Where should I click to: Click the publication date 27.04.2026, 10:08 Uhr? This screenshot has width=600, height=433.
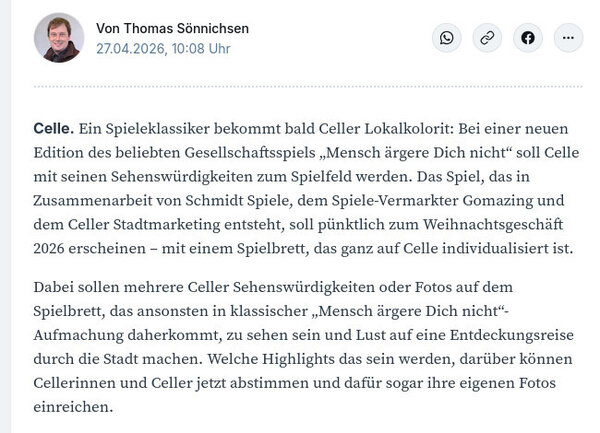163,49
